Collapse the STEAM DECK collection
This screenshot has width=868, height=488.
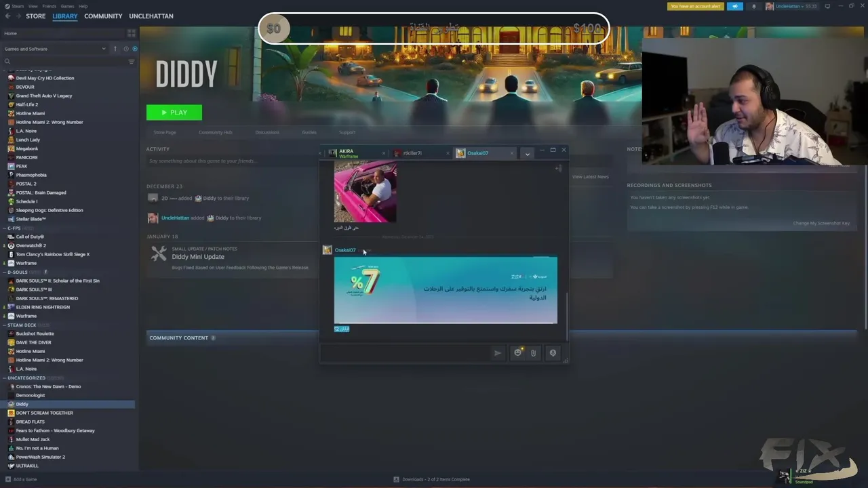pos(5,325)
